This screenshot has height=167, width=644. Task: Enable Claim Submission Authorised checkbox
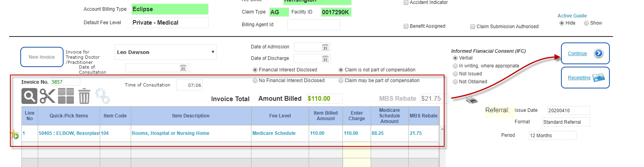[x=473, y=27]
